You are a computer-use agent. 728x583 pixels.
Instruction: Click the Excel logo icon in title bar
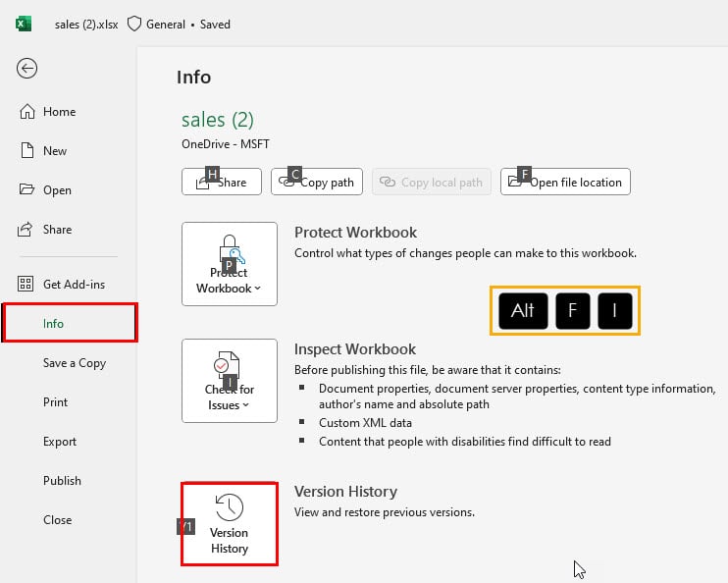coord(23,24)
